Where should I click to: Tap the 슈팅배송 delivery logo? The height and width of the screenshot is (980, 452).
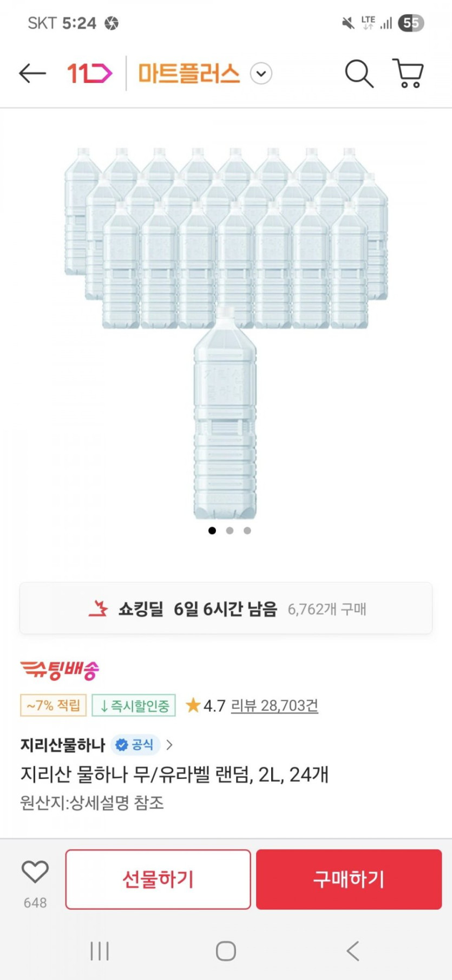(x=60, y=670)
